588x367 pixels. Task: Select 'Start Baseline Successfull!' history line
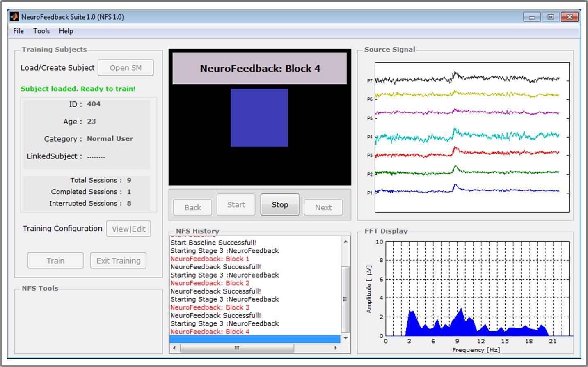click(x=213, y=243)
